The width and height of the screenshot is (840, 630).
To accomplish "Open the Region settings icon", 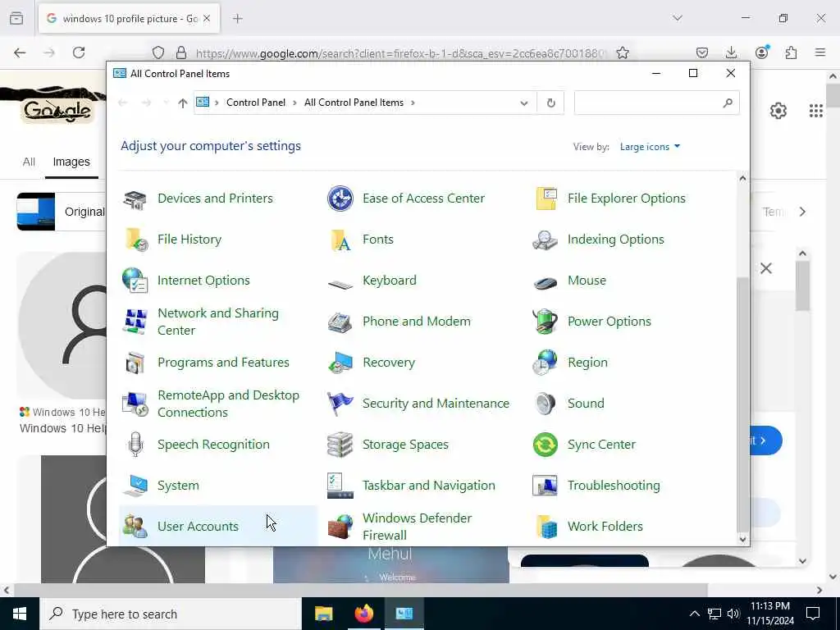I will (x=546, y=363).
